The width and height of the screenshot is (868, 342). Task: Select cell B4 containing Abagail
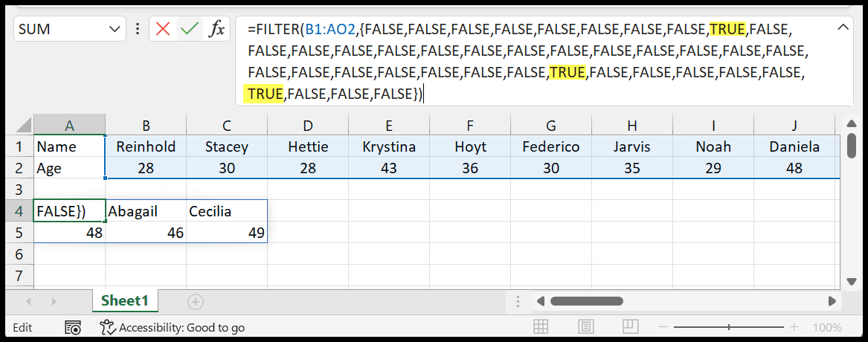coord(146,211)
